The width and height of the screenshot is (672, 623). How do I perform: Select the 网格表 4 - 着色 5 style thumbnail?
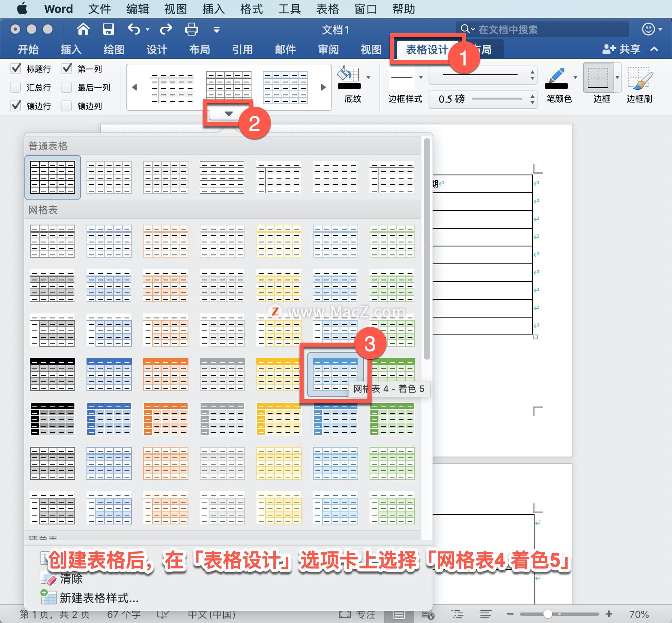point(335,375)
